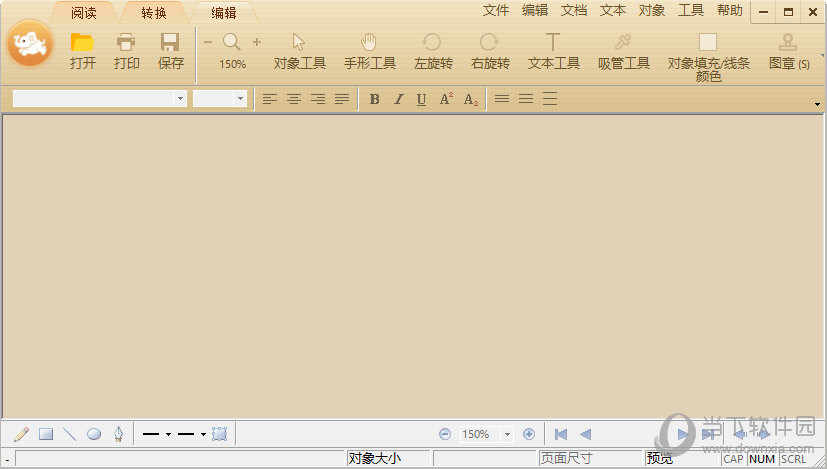Select the 手形工具 hand tool
Viewport: 827px width, 469px height.
(370, 51)
